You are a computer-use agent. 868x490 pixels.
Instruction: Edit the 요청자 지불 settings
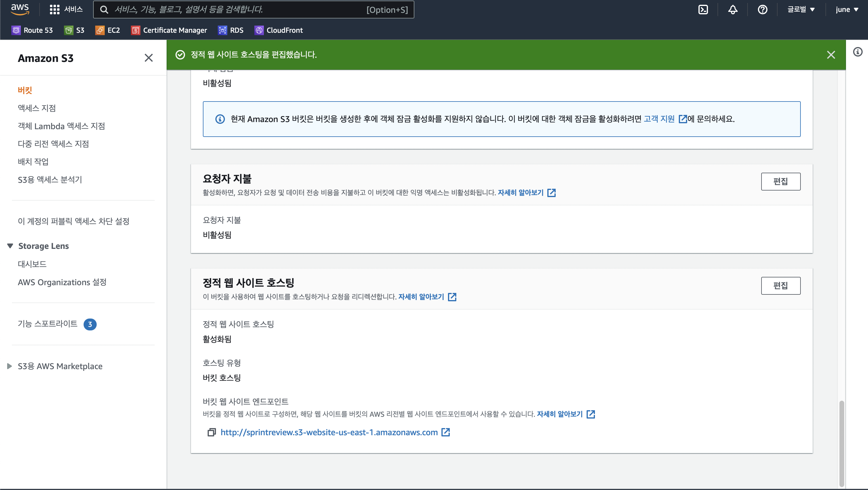coord(780,181)
